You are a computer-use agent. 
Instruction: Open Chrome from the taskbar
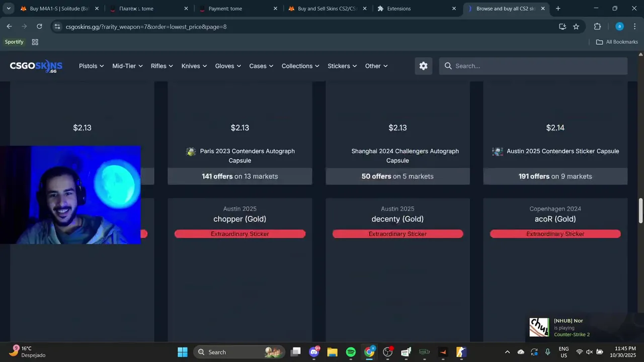[369, 352]
